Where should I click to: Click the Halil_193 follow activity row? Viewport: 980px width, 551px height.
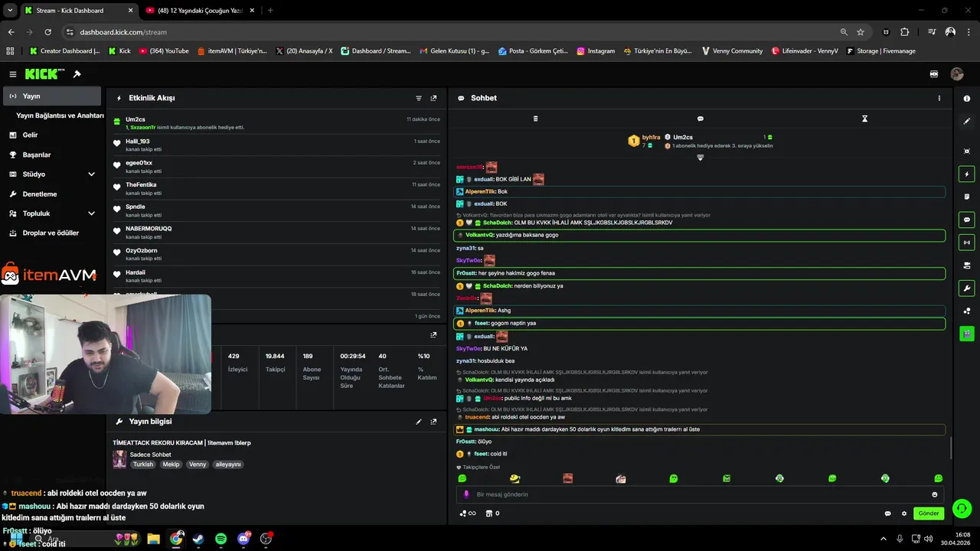coord(276,145)
